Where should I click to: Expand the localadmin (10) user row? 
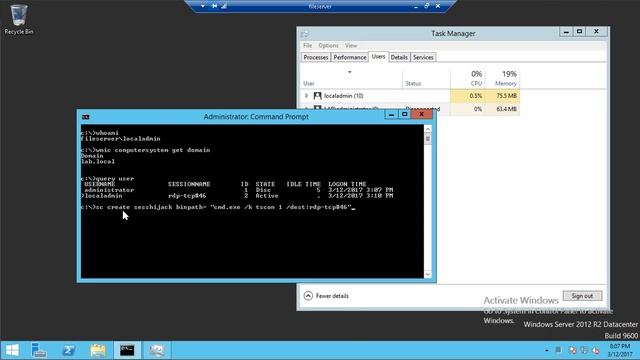coord(306,96)
